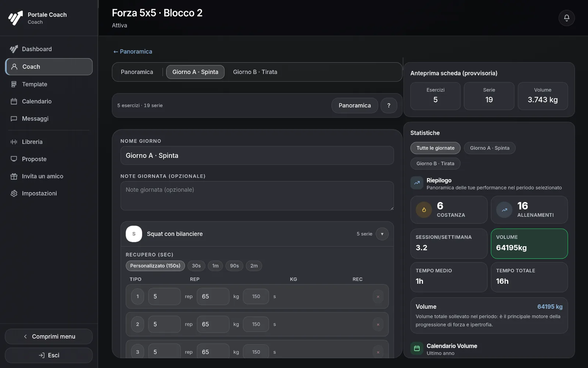Viewport: 588px width, 368px height.
Task: Click the Dashboard icon in sidebar
Action: 14,49
